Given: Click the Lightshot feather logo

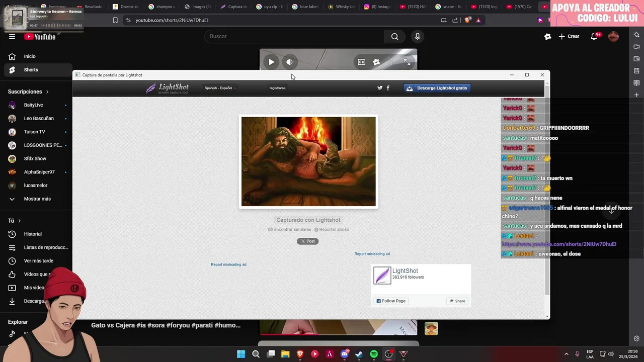Looking at the screenshot, I should click(x=168, y=88).
